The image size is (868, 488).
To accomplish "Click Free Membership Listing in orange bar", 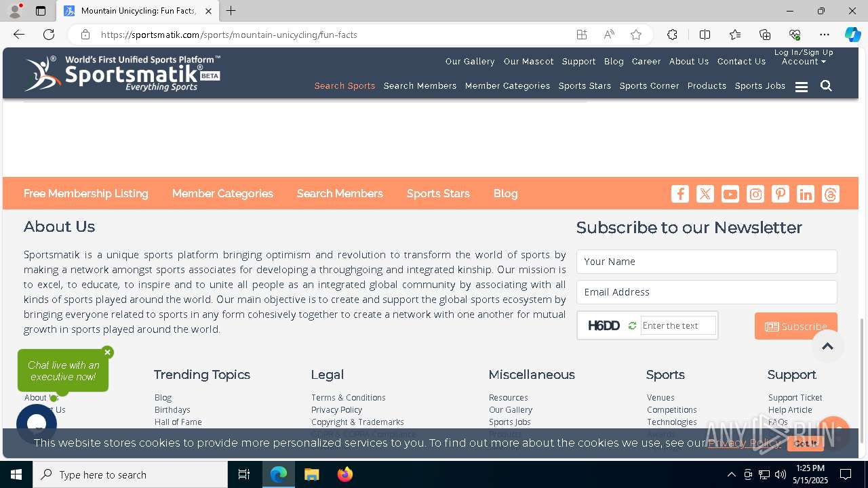I will [x=85, y=194].
